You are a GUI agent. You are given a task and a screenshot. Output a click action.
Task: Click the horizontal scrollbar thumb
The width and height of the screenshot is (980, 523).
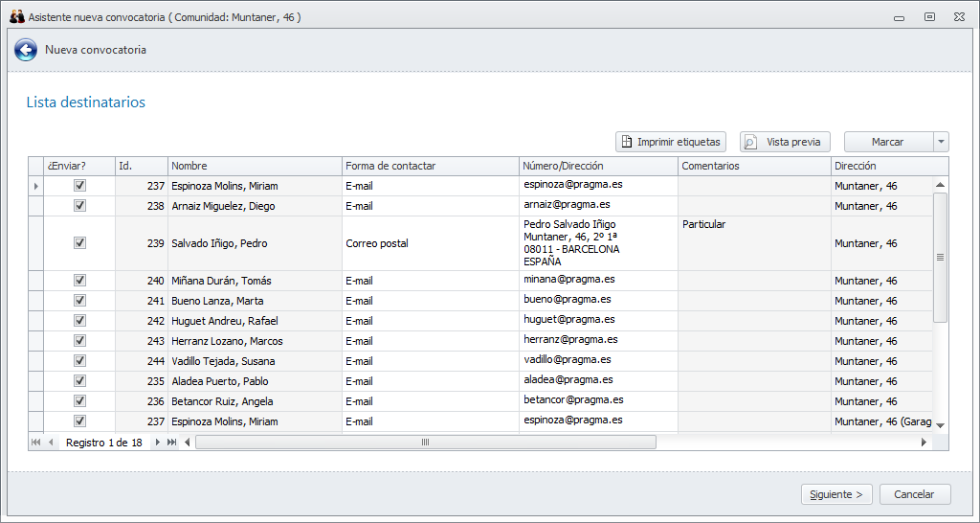pyautogui.click(x=425, y=443)
